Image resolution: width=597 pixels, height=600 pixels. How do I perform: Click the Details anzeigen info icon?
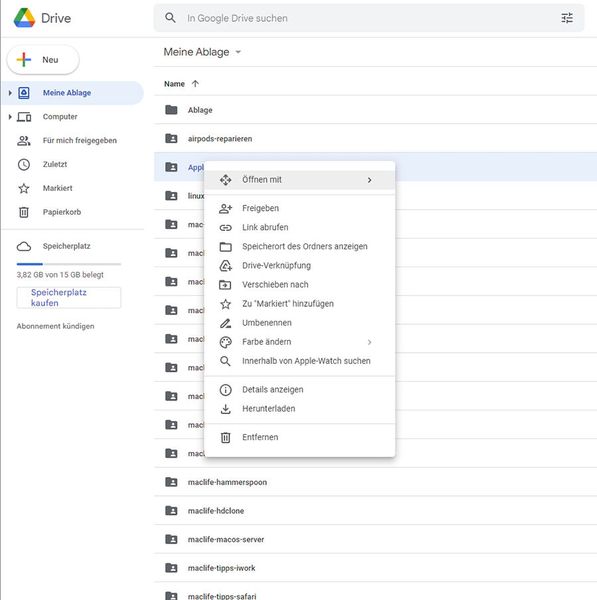point(225,390)
